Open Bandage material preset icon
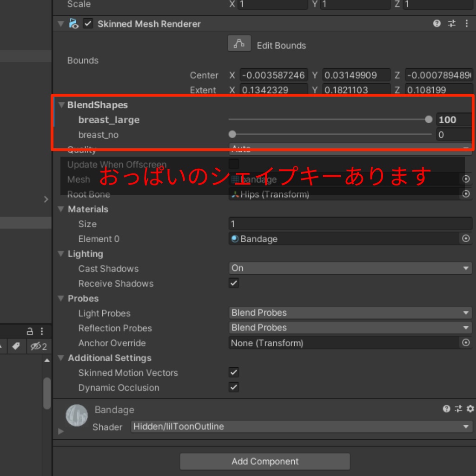The width and height of the screenshot is (476, 476). (x=458, y=409)
